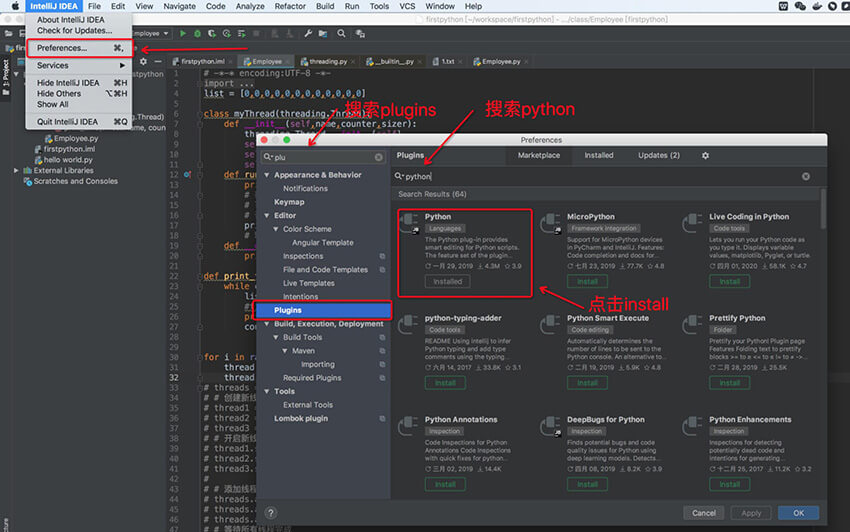Click the python-typing-adder plugin icon
This screenshot has height=532, width=850.
click(x=408, y=325)
